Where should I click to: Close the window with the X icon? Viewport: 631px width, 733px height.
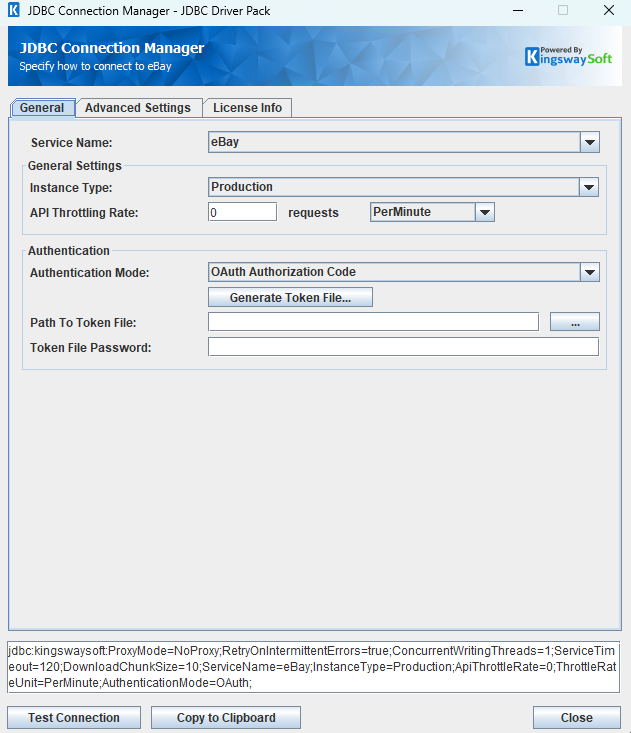click(609, 10)
